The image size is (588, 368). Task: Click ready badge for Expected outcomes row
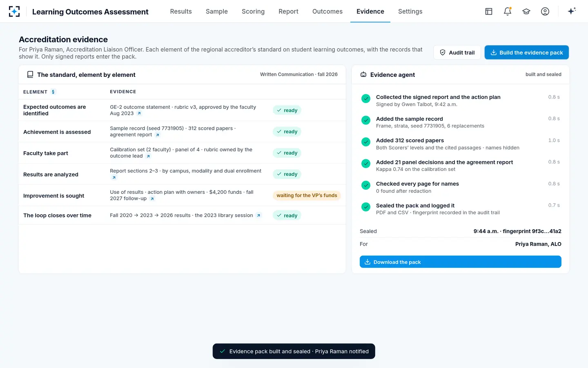[x=287, y=110]
